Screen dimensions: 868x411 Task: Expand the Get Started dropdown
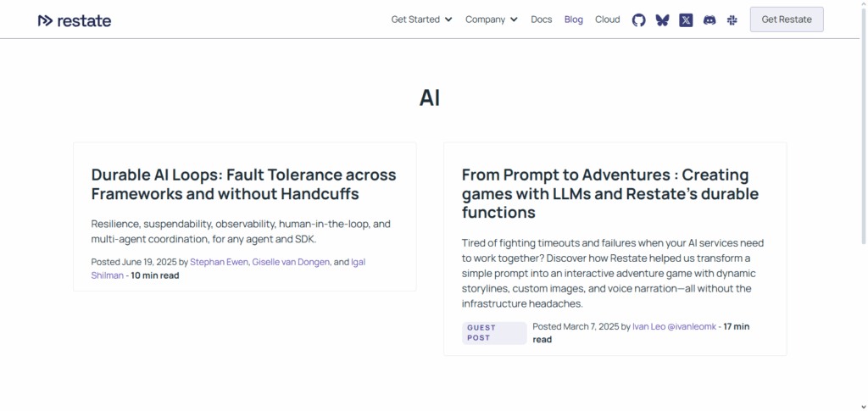pyautogui.click(x=422, y=19)
